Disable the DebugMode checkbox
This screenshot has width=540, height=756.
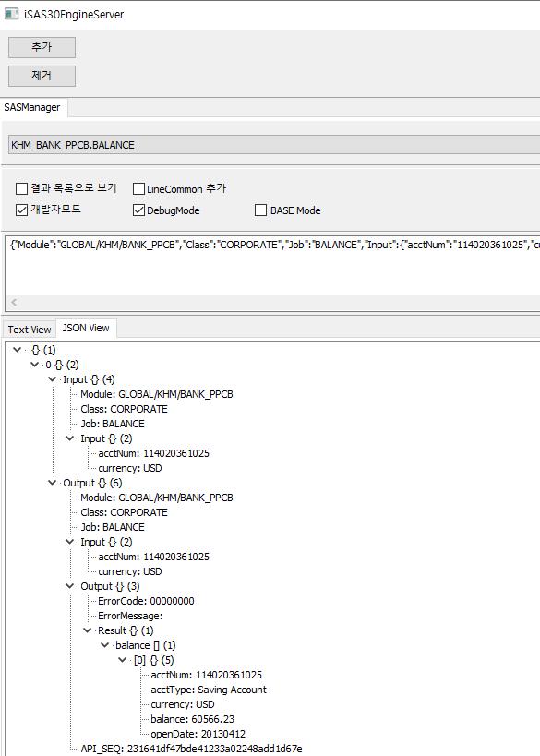pyautogui.click(x=138, y=210)
